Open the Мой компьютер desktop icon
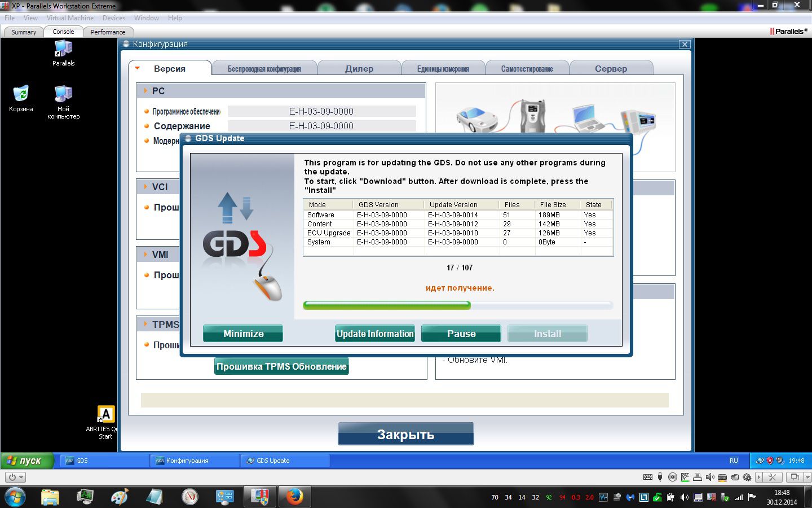This screenshot has width=812, height=508. click(x=63, y=102)
